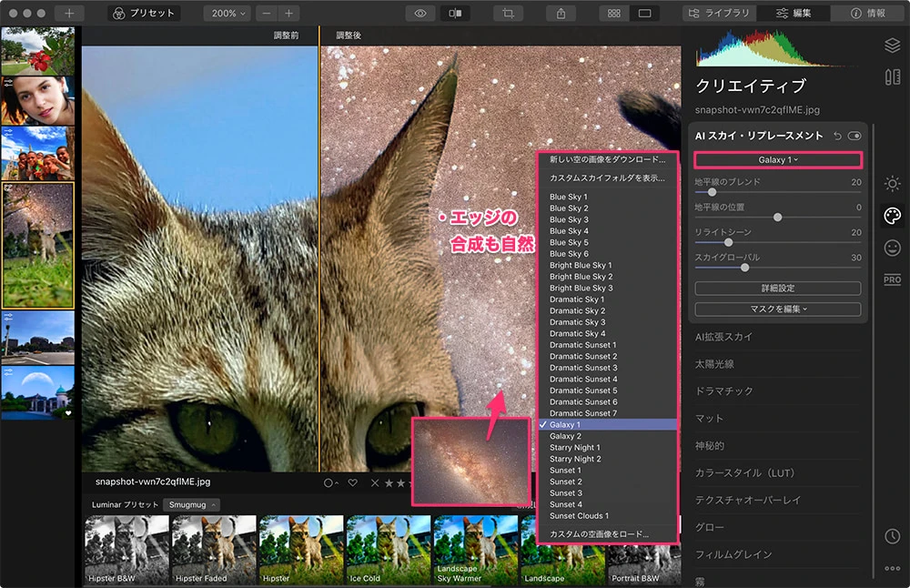The height and width of the screenshot is (588, 910).
Task: Toggle the heart favorite icon below image
Action: [352, 483]
